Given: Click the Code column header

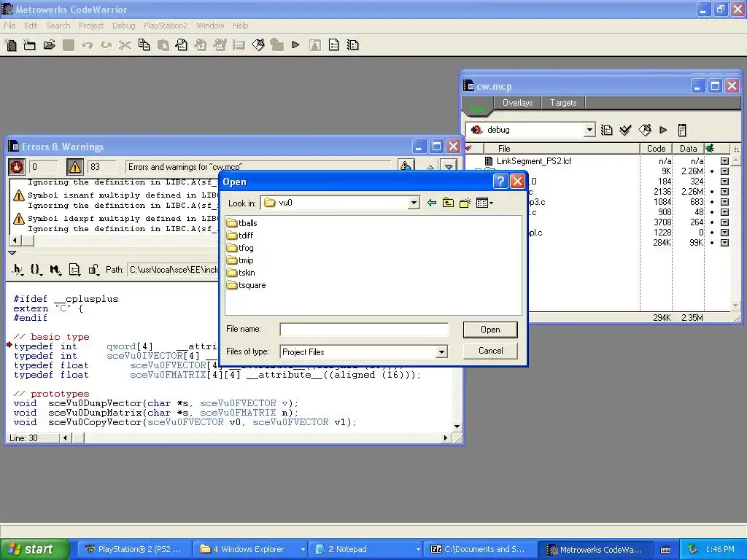Looking at the screenshot, I should (x=656, y=149).
